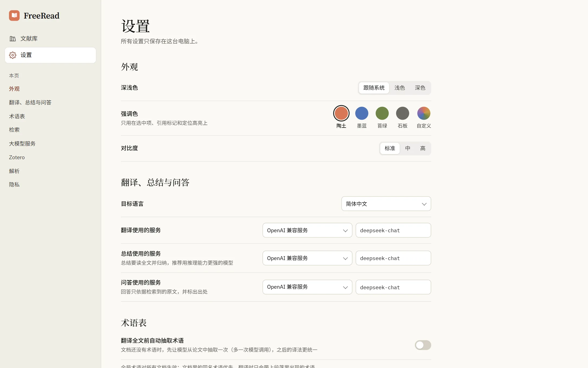The image size is (588, 368).
Task: Open the 问答使用的服务 provider dropdown
Action: (x=307, y=287)
